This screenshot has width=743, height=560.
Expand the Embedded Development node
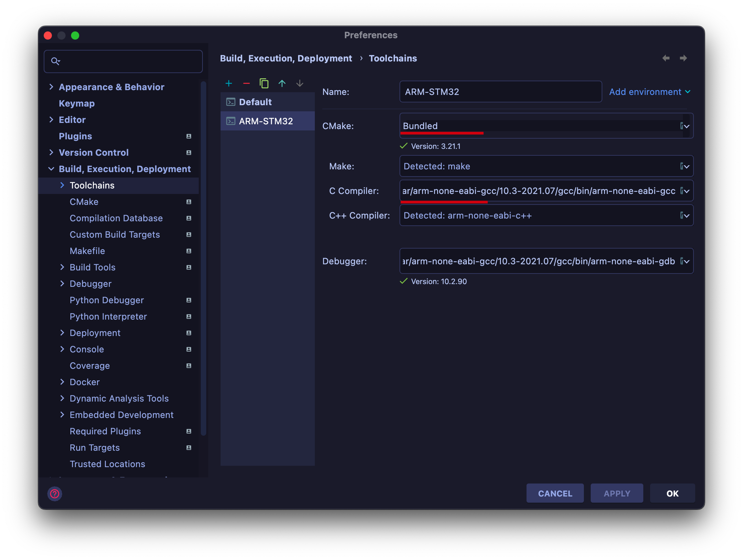click(62, 415)
